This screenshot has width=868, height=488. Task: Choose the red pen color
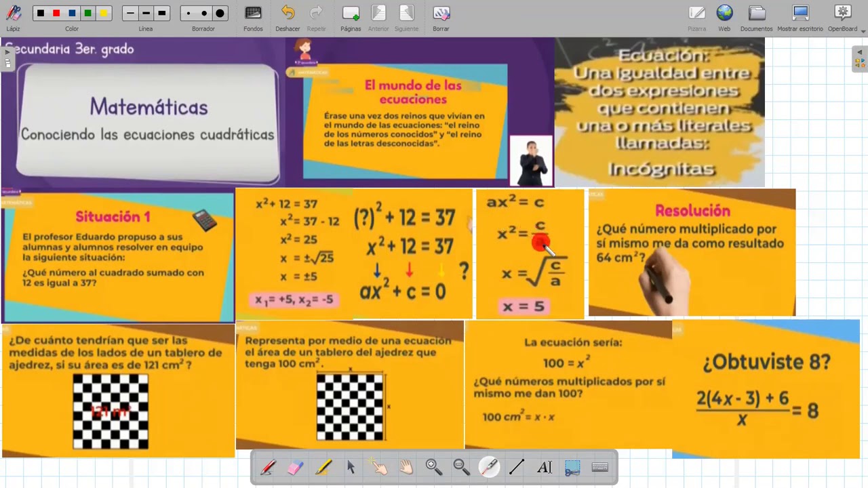[56, 14]
